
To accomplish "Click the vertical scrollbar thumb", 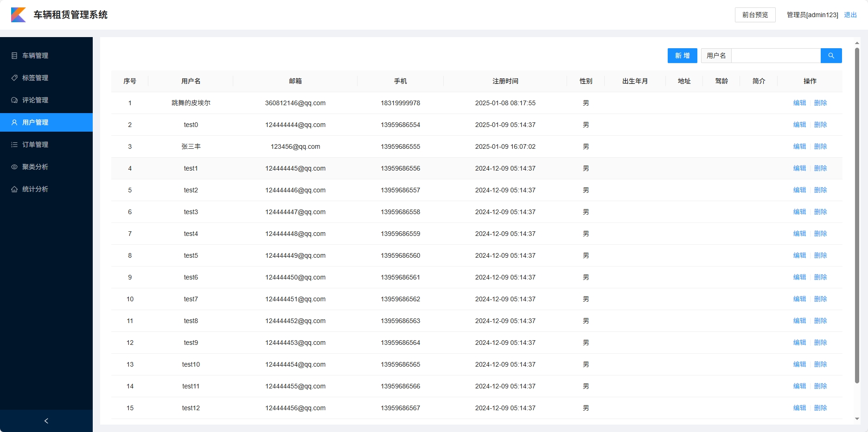I will (857, 216).
